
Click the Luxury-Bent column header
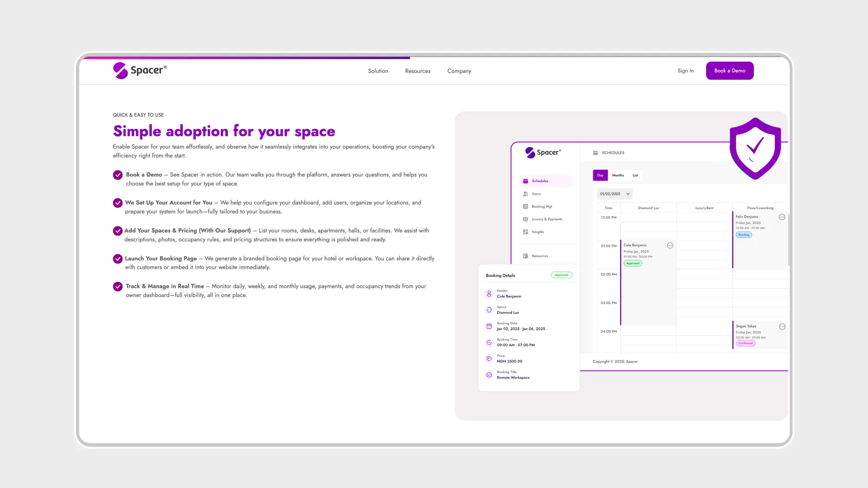(x=704, y=208)
